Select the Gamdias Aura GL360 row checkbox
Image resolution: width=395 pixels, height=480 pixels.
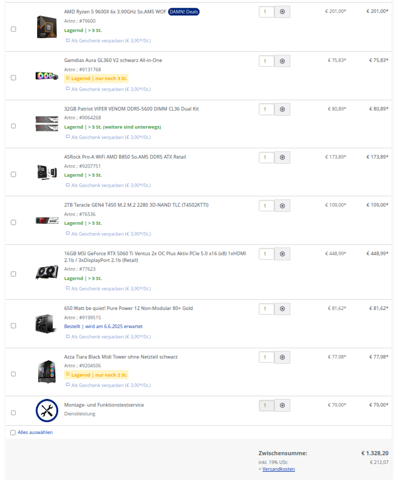pyautogui.click(x=13, y=78)
